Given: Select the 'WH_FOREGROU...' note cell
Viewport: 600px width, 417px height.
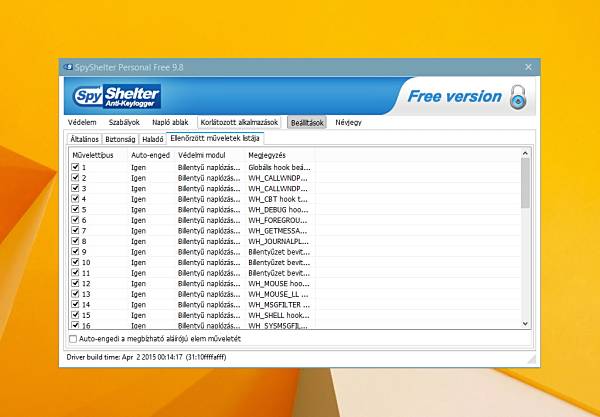Looking at the screenshot, I should (x=278, y=220).
